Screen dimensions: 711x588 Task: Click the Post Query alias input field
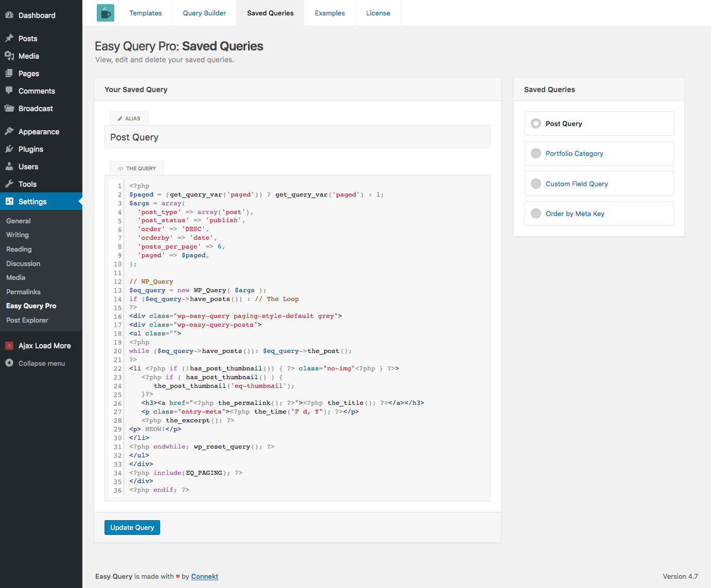tap(298, 137)
